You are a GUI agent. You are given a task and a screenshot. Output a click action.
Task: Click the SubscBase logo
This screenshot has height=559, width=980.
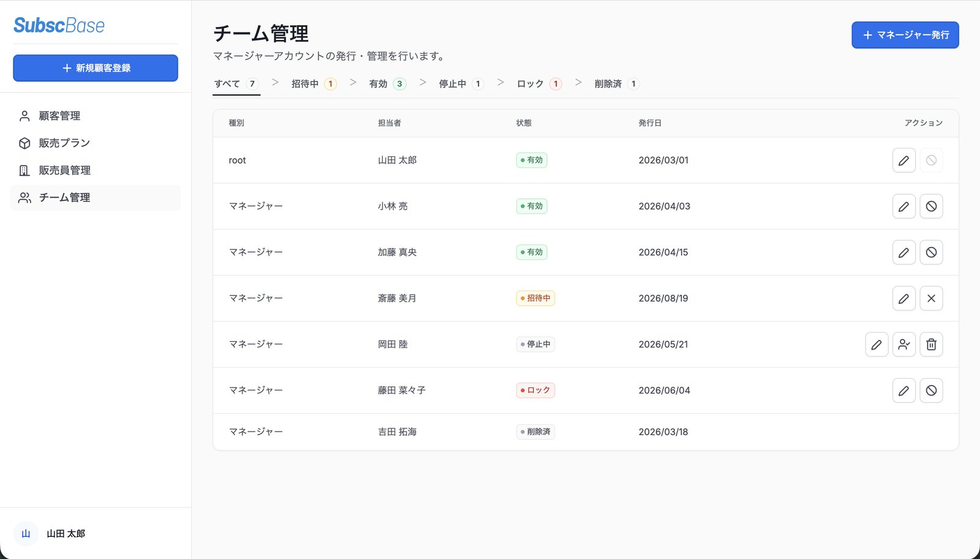point(59,25)
